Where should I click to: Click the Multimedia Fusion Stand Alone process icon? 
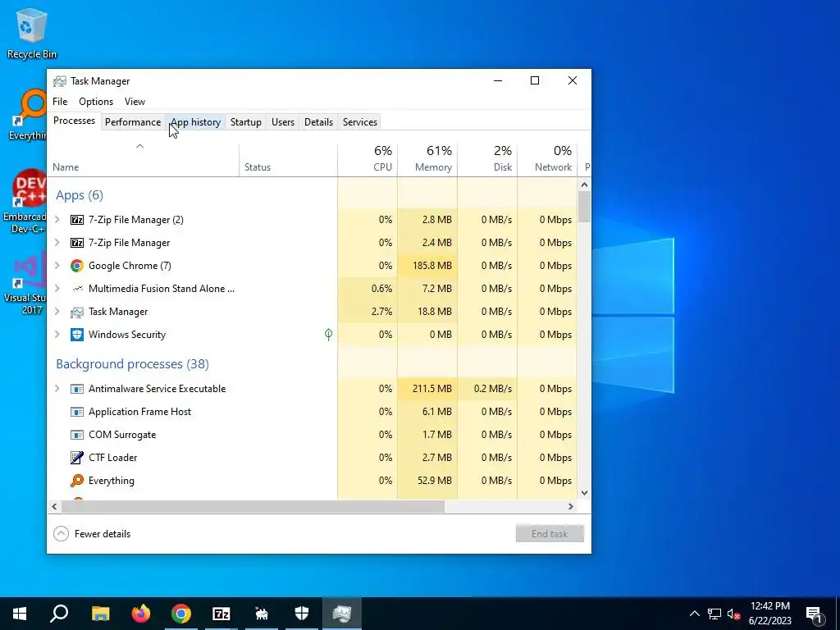coord(77,289)
